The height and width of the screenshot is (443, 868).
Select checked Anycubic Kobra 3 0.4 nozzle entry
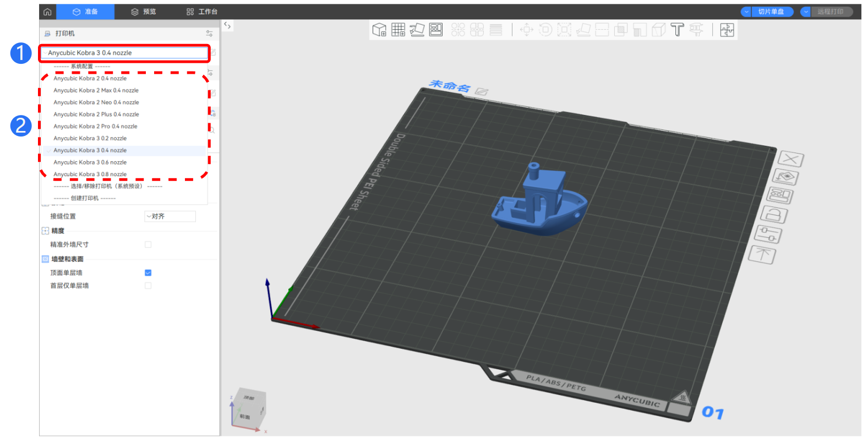point(124,150)
